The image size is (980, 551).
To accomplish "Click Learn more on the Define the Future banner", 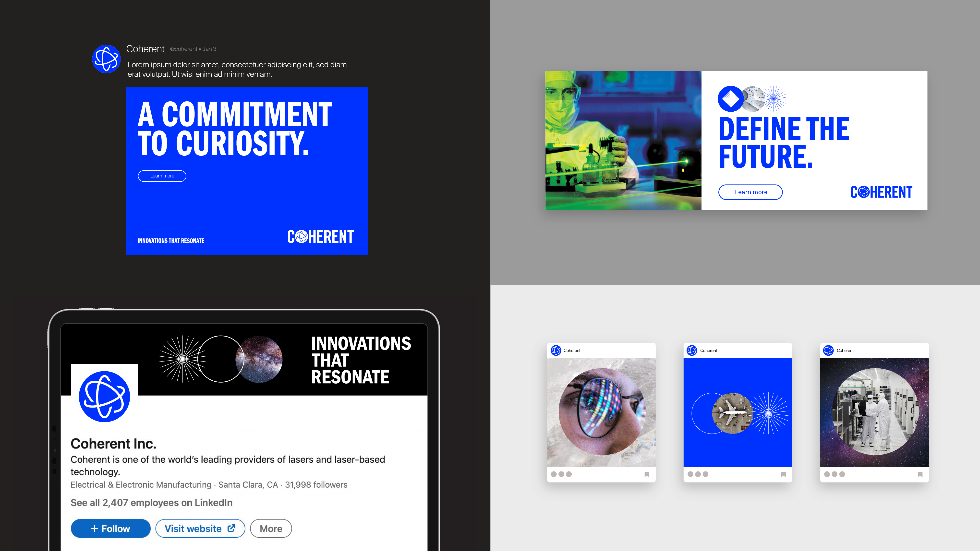I will tap(750, 192).
